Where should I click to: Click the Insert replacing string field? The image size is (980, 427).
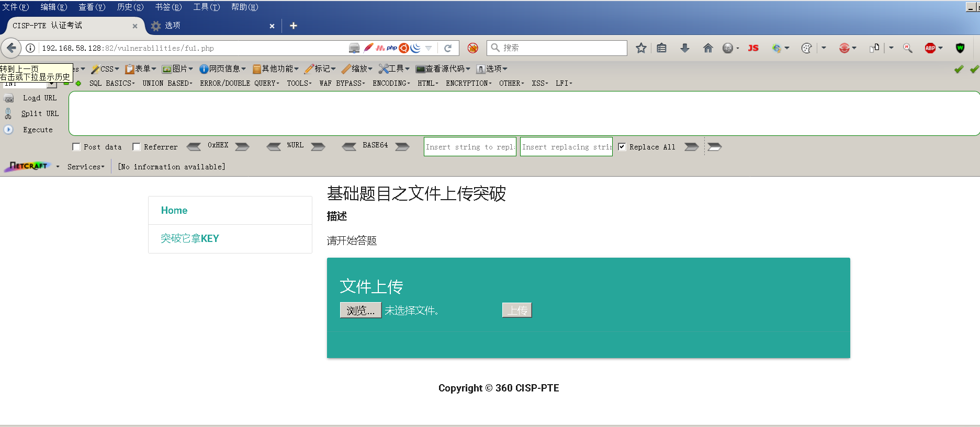[x=566, y=147]
